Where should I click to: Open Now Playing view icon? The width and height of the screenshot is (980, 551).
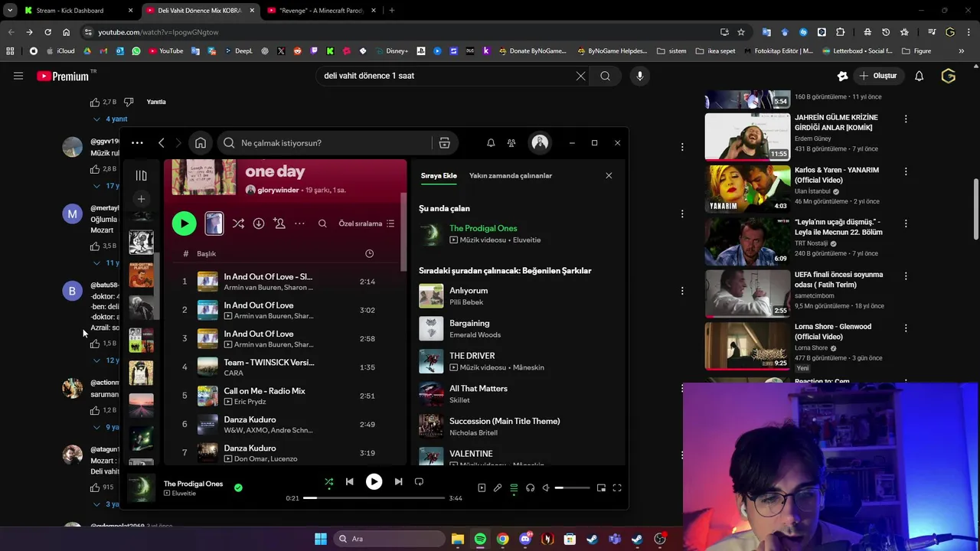click(x=482, y=487)
